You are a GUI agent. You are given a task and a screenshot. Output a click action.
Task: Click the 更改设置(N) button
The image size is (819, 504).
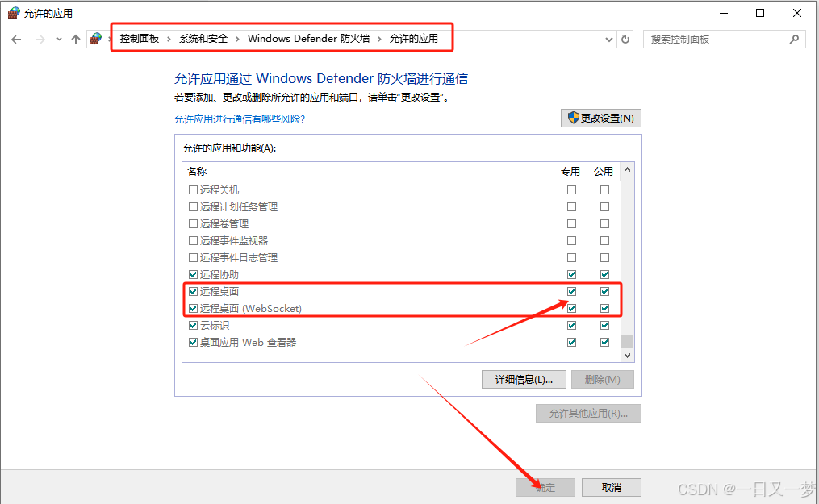tap(601, 119)
